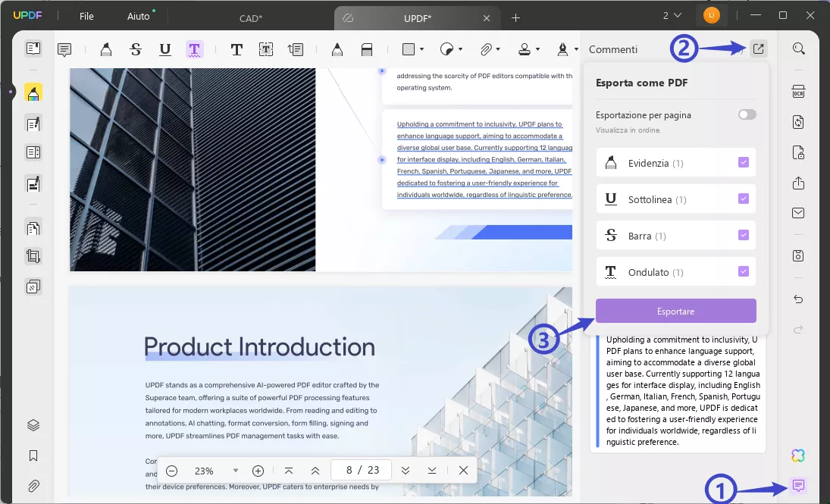Click the Undo arrow in right sidebar
The height and width of the screenshot is (504, 830).
[x=798, y=299]
